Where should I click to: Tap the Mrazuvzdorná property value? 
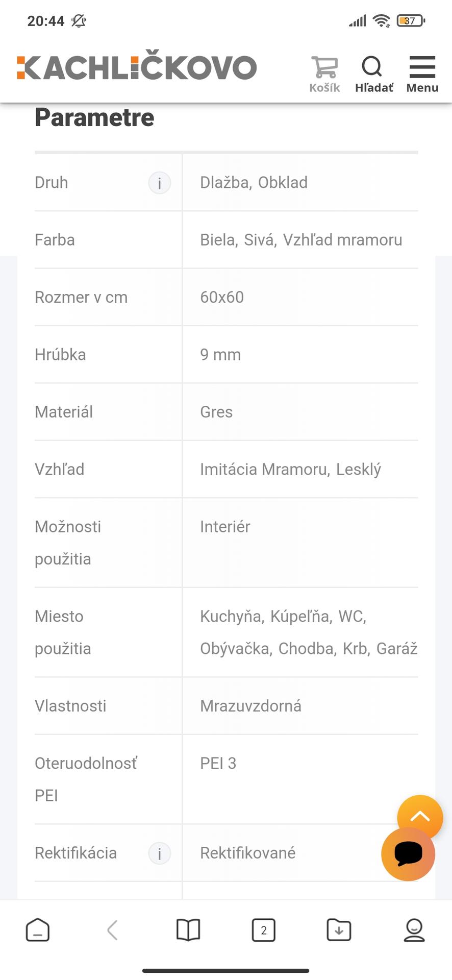(250, 706)
